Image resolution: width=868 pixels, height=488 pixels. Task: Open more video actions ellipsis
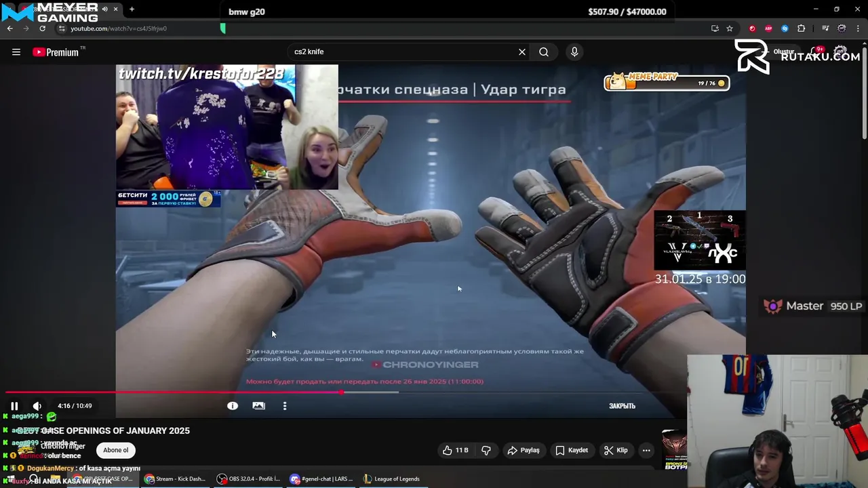(646, 450)
